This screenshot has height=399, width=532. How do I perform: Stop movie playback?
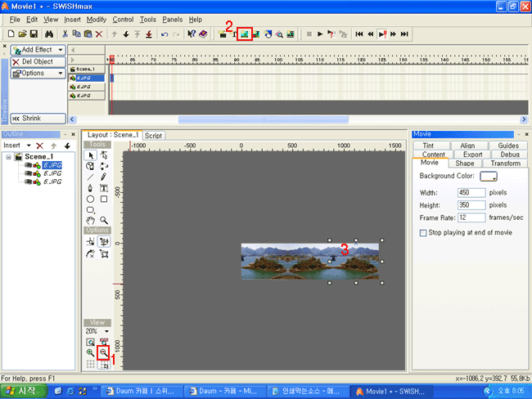[309, 34]
